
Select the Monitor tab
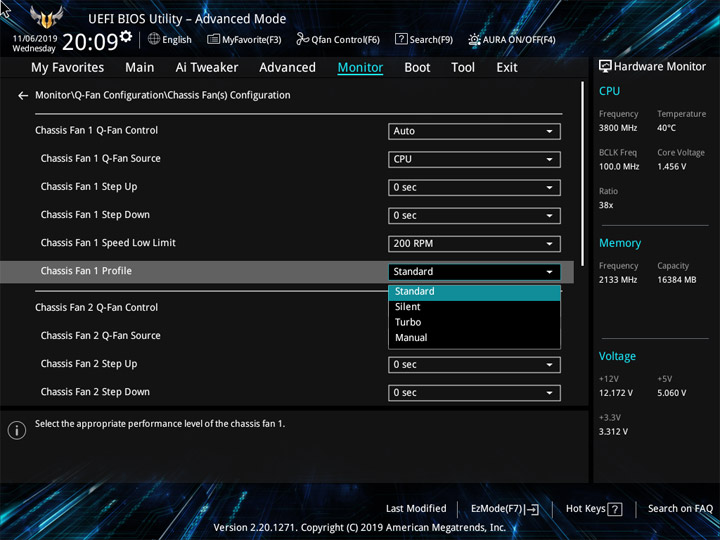click(360, 68)
